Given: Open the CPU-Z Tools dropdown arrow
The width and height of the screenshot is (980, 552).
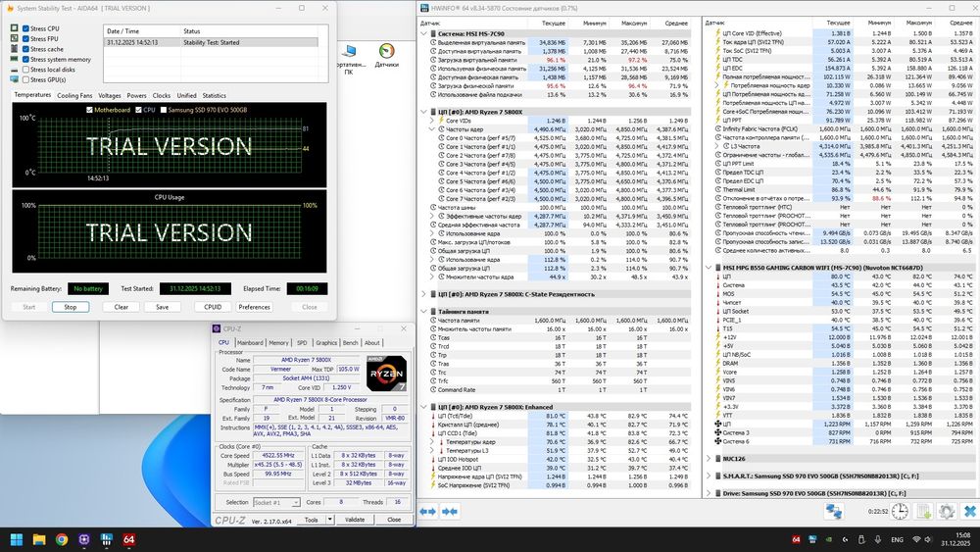Looking at the screenshot, I should [x=329, y=520].
